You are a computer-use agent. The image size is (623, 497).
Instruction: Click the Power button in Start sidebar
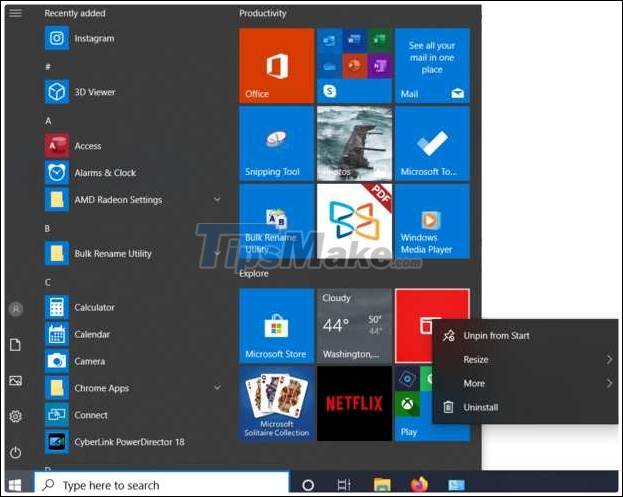click(x=15, y=453)
